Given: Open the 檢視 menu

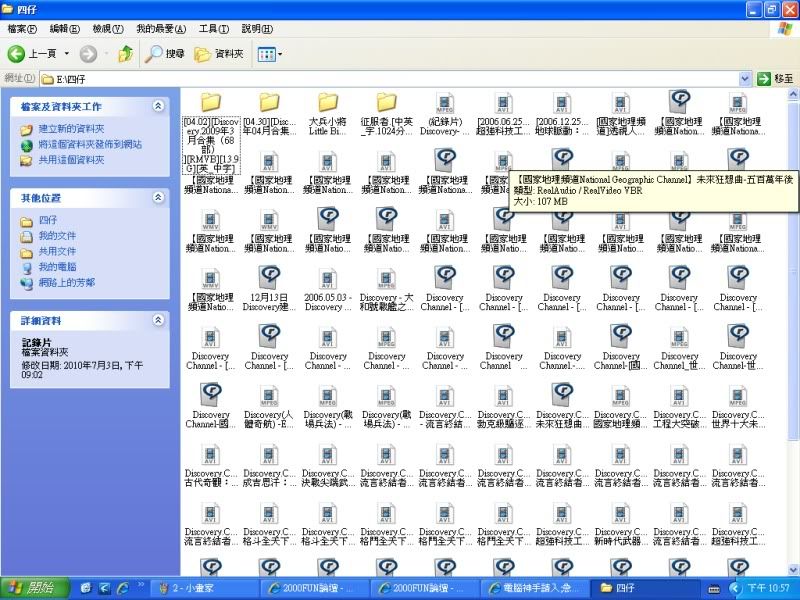Looking at the screenshot, I should [108, 29].
